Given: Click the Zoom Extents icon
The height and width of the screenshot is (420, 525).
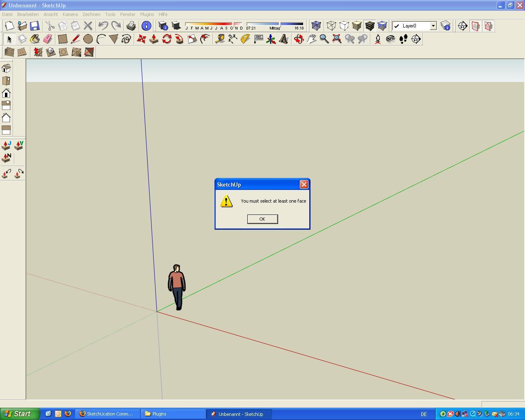Looking at the screenshot, I should [337, 39].
